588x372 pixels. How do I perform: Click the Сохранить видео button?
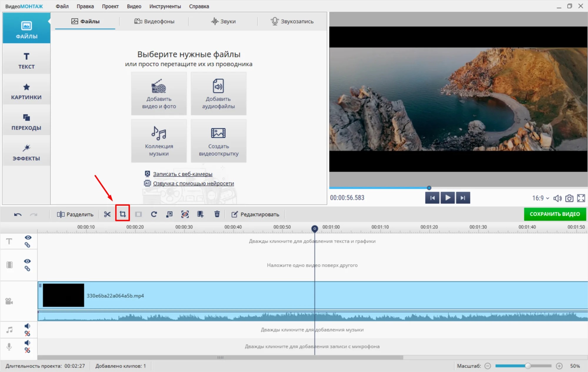555,214
